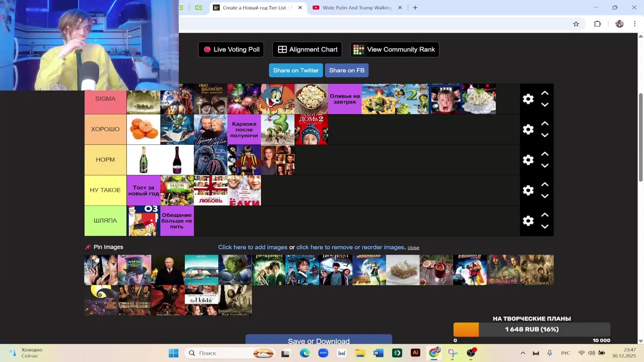Move НУ ТАКОЕ row up with up arrow
Screen dimensions: 644x362
544,185
